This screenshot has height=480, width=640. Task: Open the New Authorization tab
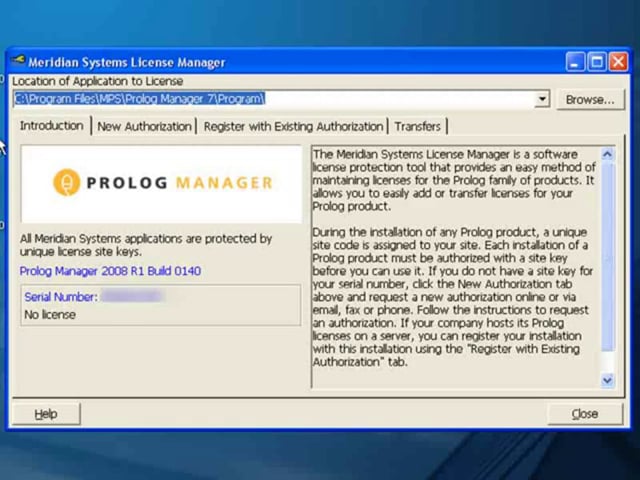tap(144, 127)
